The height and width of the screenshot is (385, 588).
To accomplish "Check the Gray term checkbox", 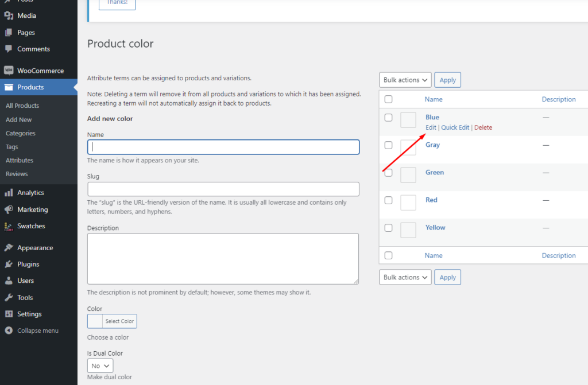I will pos(389,145).
